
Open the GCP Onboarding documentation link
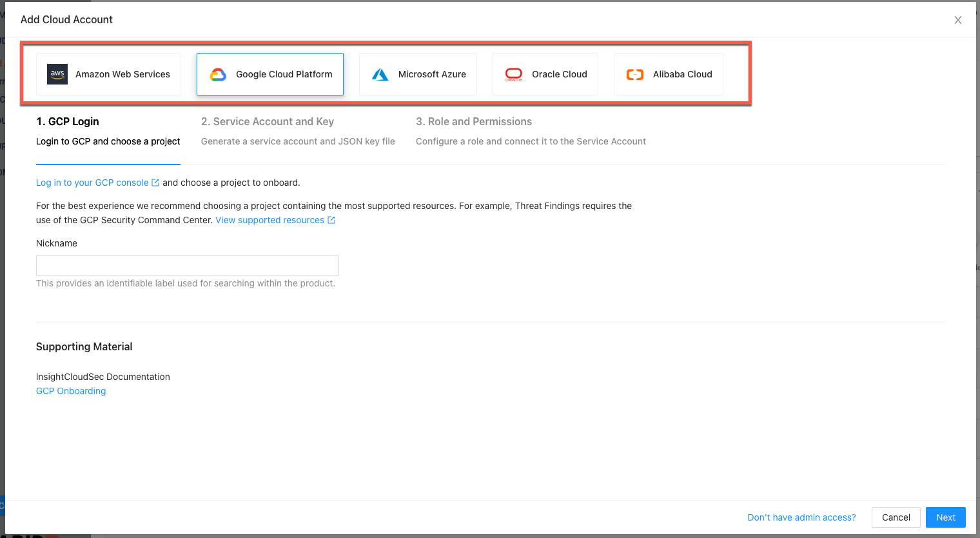(71, 391)
